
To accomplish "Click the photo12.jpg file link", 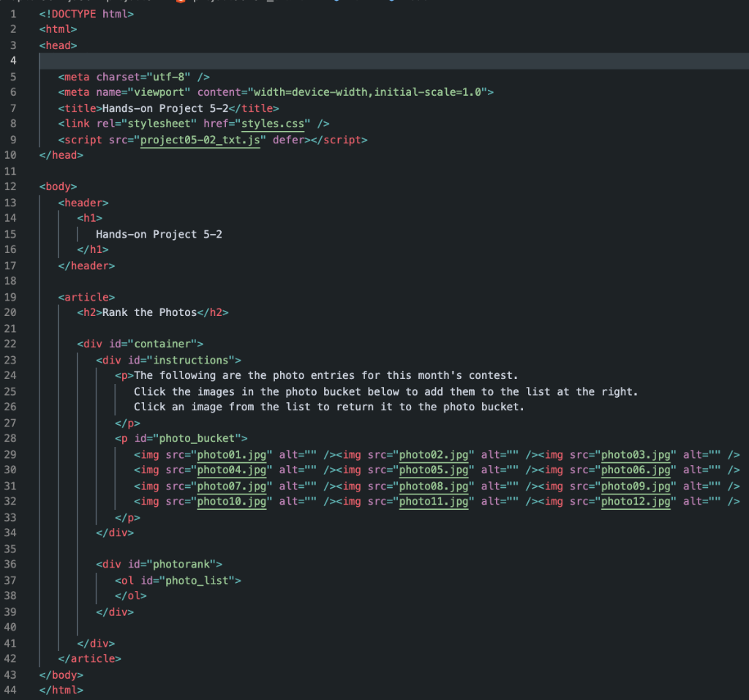I will 636,502.
